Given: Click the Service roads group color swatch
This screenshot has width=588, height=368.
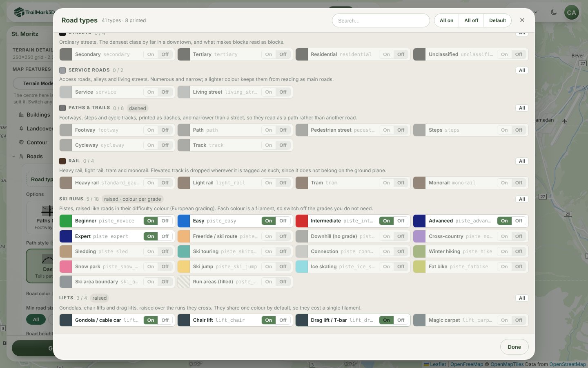Looking at the screenshot, I should (x=62, y=70).
